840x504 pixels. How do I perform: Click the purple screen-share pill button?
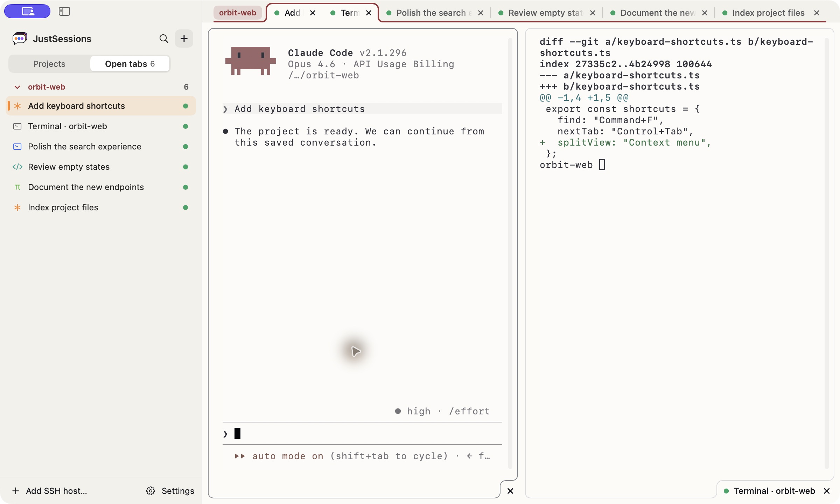tap(27, 12)
